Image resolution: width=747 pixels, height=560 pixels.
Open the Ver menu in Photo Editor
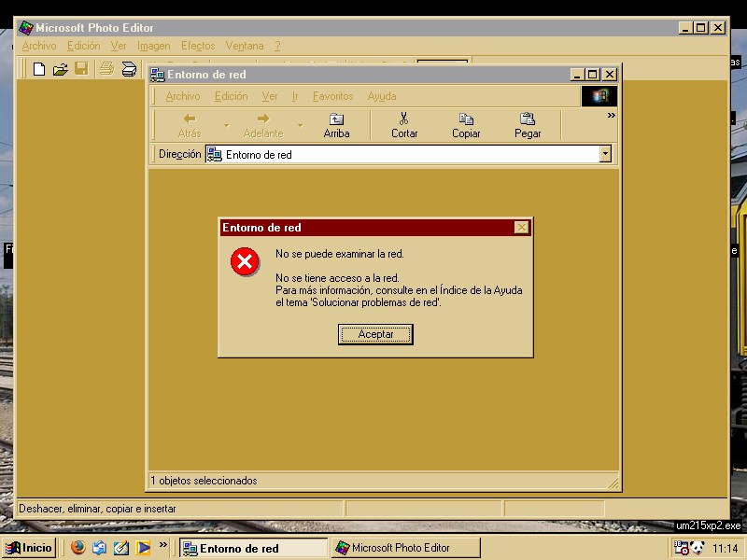click(119, 46)
